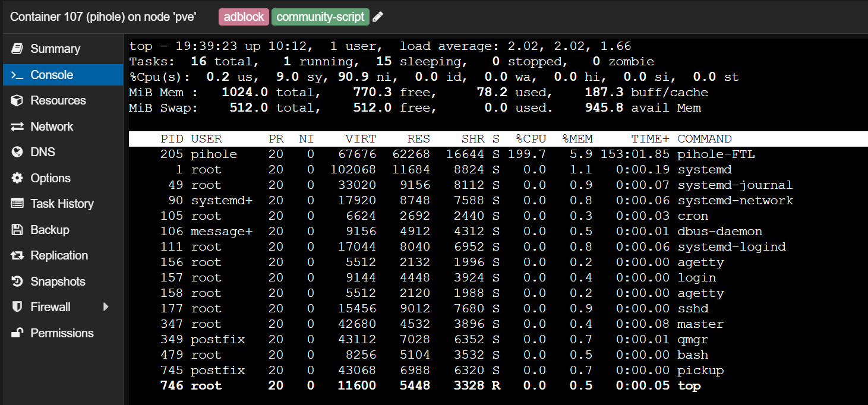The height and width of the screenshot is (405, 868).
Task: Click the Console terminal prompt icon
Action: 17,75
